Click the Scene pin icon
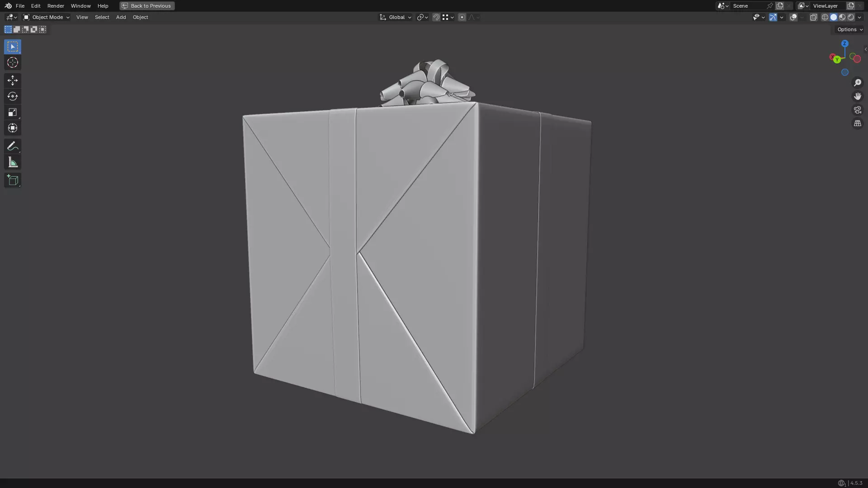The image size is (868, 488). pos(770,6)
